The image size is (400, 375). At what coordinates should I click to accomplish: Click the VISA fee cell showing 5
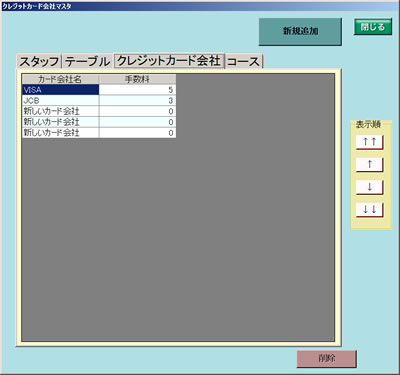tap(137, 90)
